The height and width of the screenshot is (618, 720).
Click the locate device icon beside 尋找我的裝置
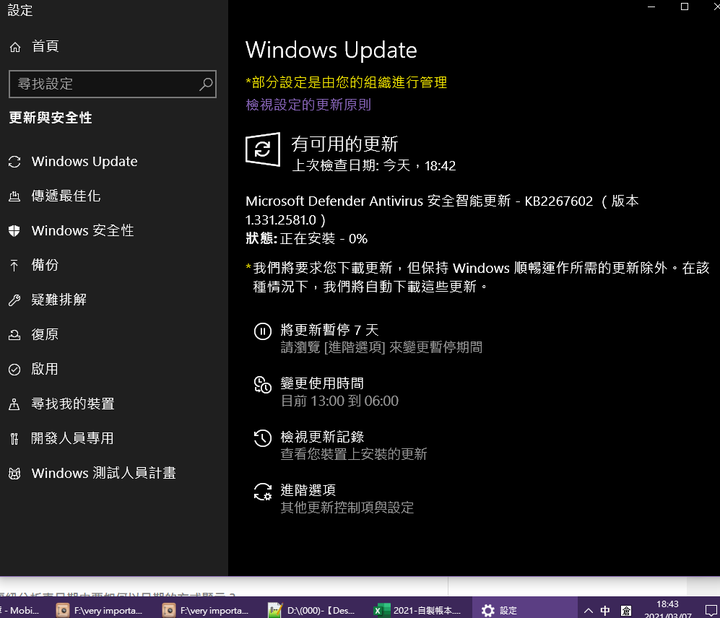tap(15, 404)
